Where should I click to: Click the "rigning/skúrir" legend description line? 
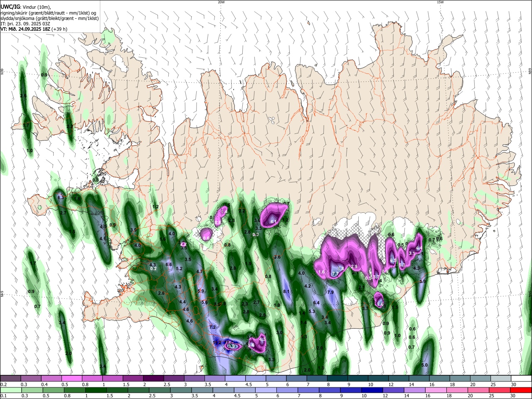pyautogui.click(x=48, y=12)
